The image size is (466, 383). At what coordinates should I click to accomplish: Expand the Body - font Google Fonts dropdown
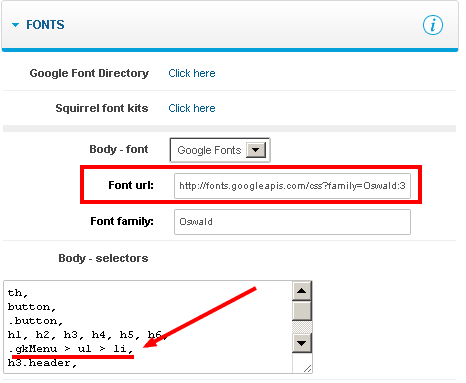coord(220,150)
